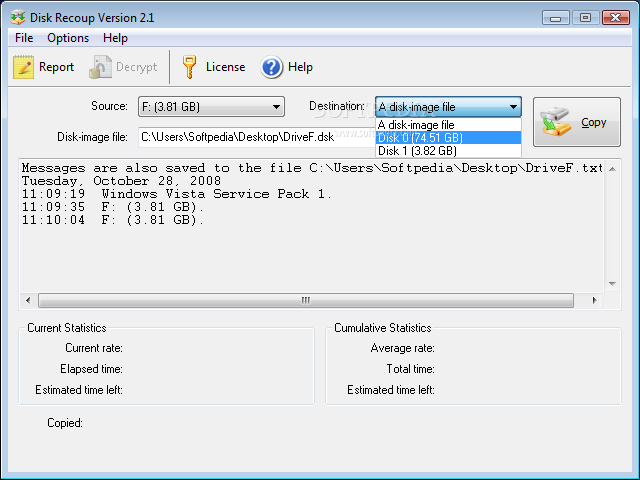The width and height of the screenshot is (640, 480).
Task: Click the 'Copied:' label
Action: click(65, 423)
